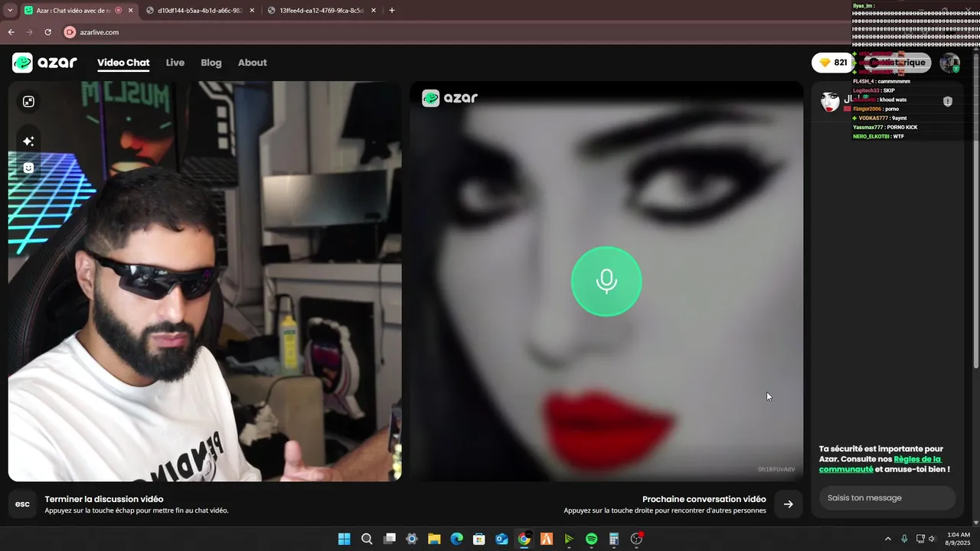Click the 821 gems balance button

(x=832, y=63)
